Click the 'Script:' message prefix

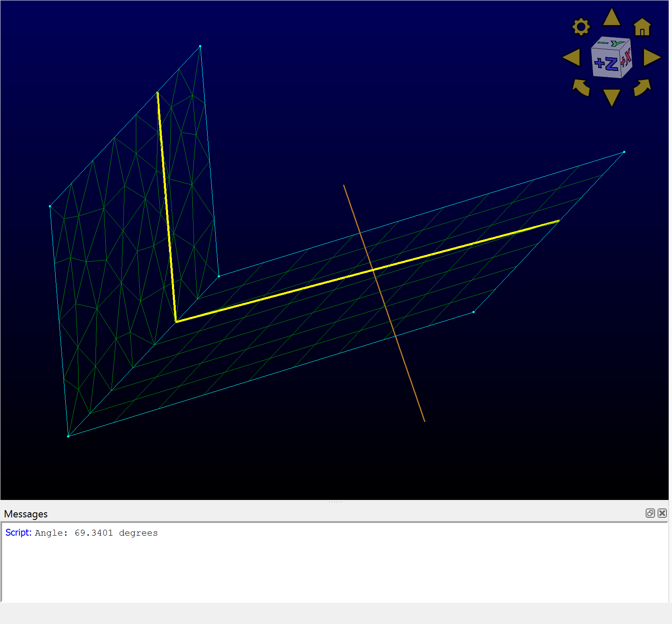pos(18,533)
